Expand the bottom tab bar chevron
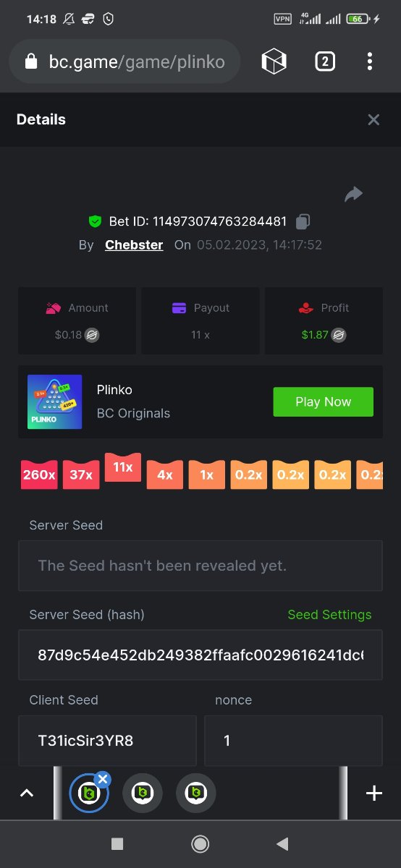The image size is (401, 868). tap(27, 793)
